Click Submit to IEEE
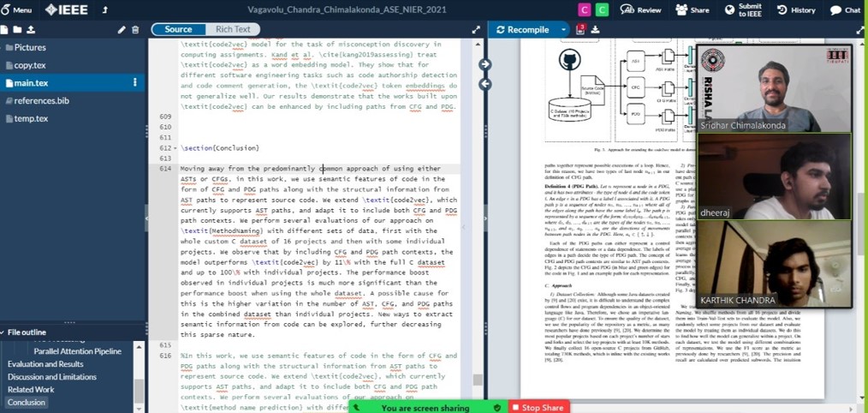Viewport: 868px width, 413px height. (x=743, y=10)
